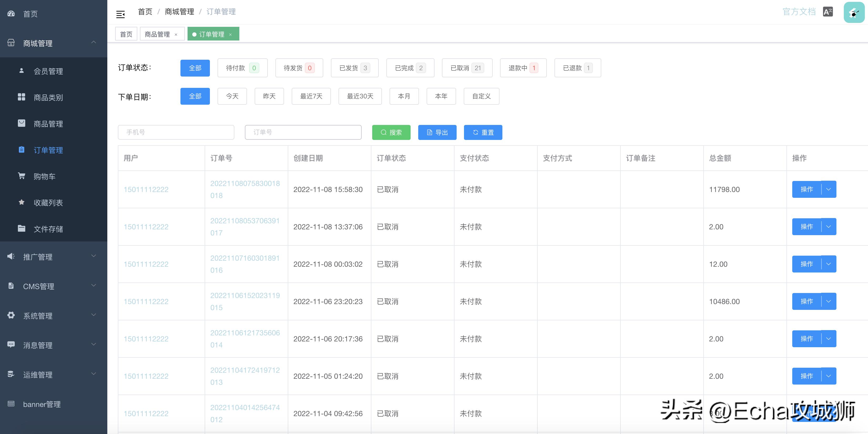868x434 pixels.
Task: Go to 收藏列表 favorites list
Action: (48, 203)
